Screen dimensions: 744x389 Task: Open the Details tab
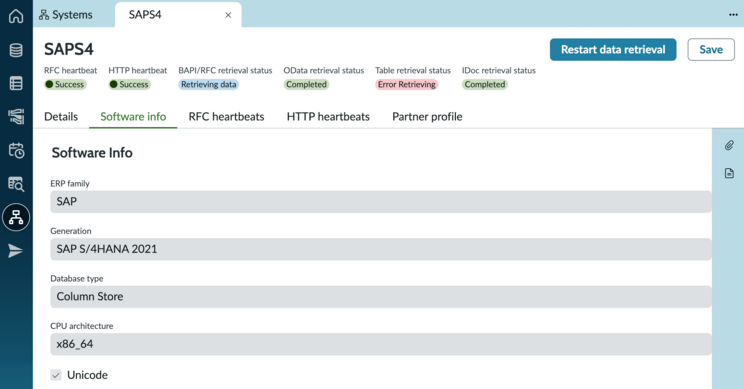(61, 117)
